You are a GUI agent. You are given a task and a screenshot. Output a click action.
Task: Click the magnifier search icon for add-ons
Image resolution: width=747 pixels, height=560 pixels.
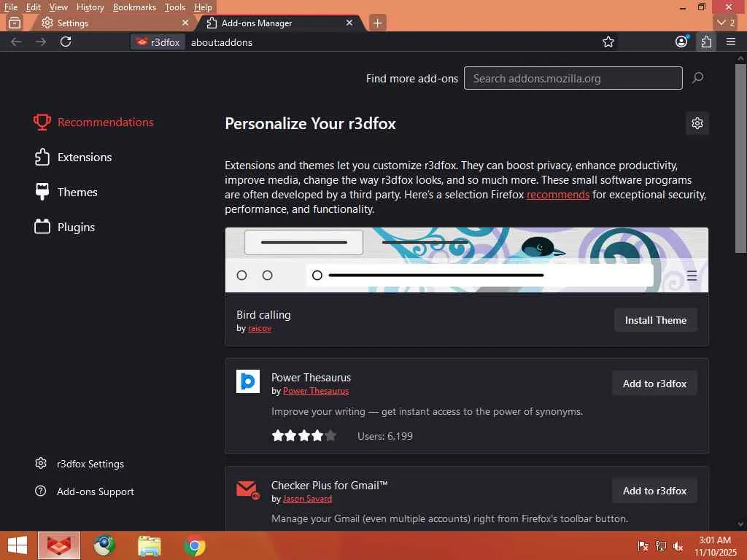(x=698, y=77)
